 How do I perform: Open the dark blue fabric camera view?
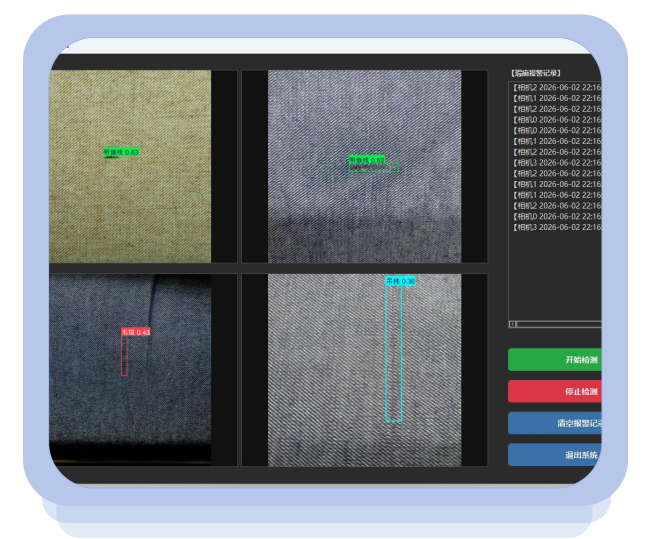(130, 370)
